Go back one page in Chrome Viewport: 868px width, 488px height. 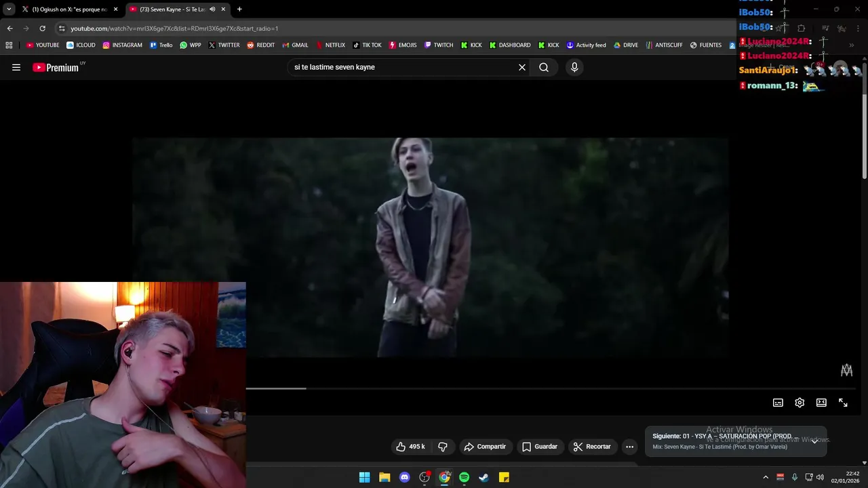[x=9, y=28]
